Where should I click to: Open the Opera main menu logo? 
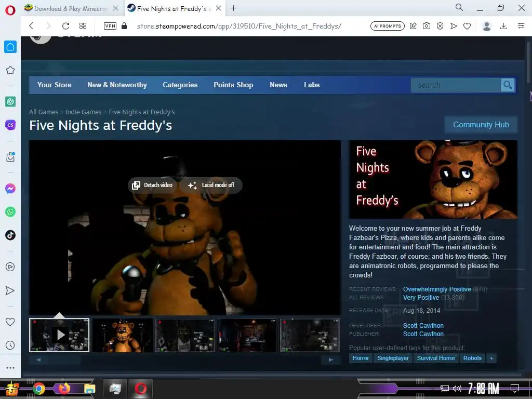pyautogui.click(x=10, y=10)
